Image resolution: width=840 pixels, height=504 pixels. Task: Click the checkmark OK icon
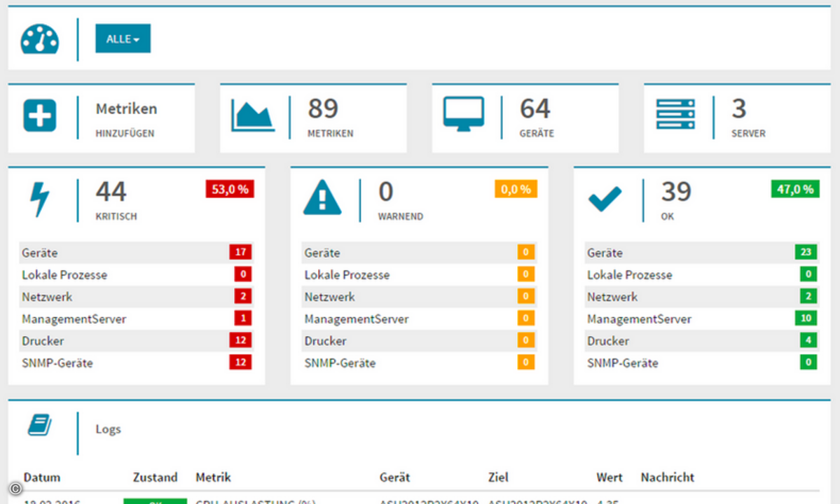[605, 199]
